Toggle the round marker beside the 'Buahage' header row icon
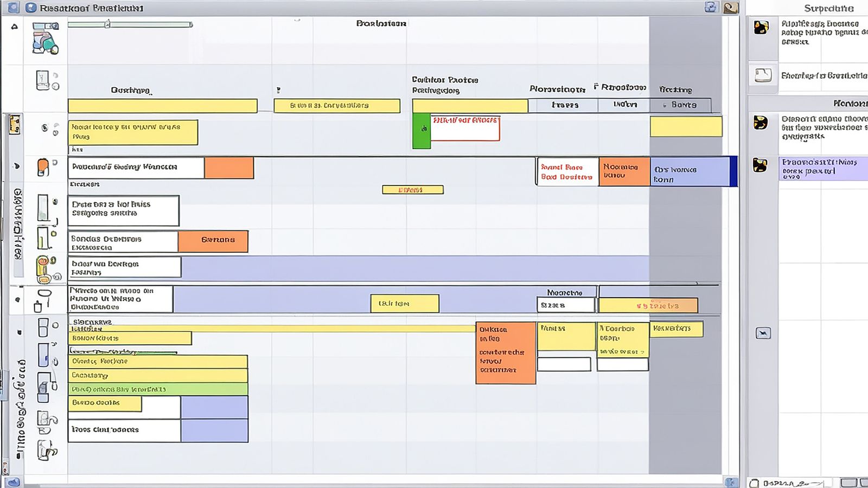 (x=55, y=86)
